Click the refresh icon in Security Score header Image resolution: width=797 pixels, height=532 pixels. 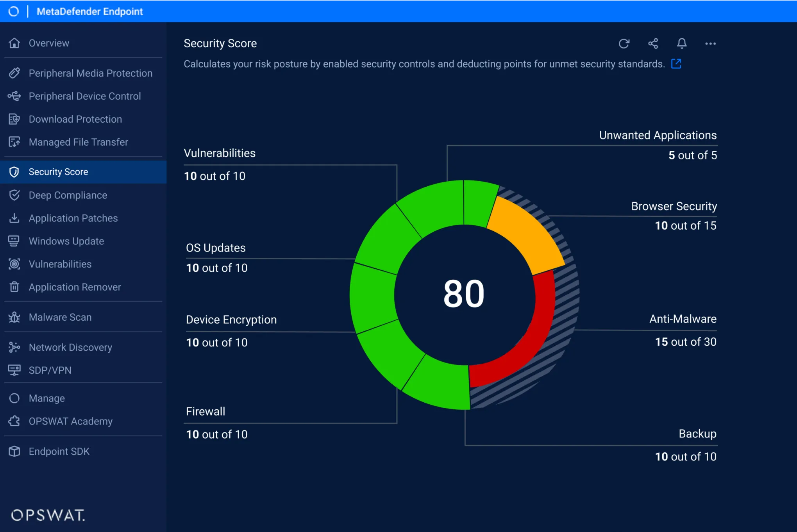pos(624,43)
